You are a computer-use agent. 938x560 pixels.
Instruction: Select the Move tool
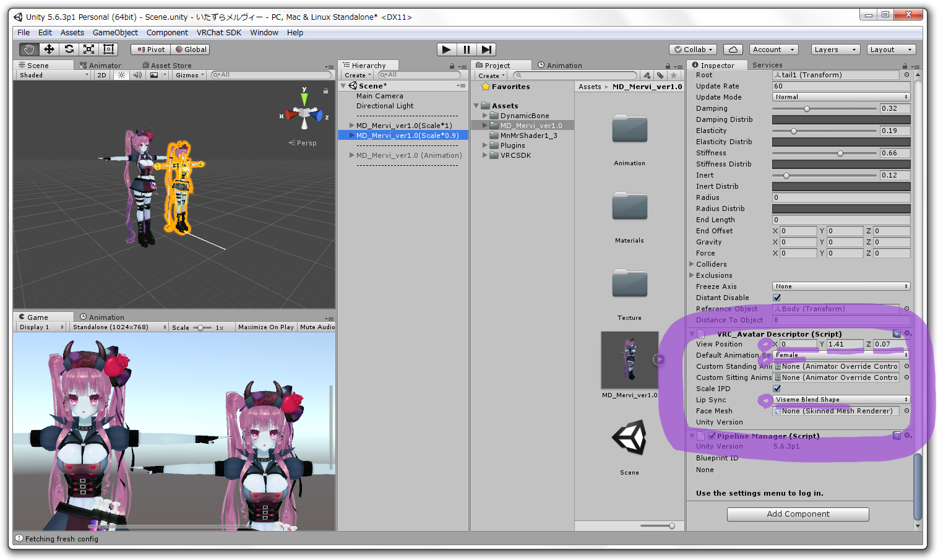pos(49,50)
